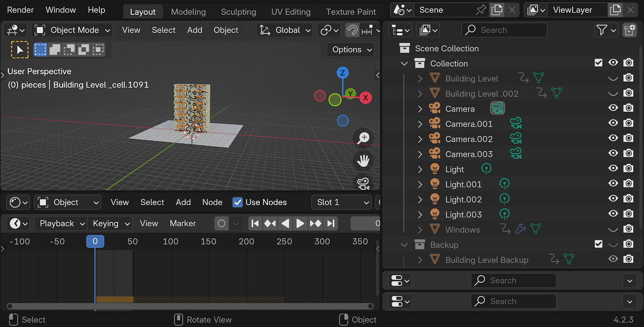Open the Object Mode dropdown
Screen dimensions: 644x327
(x=72, y=30)
